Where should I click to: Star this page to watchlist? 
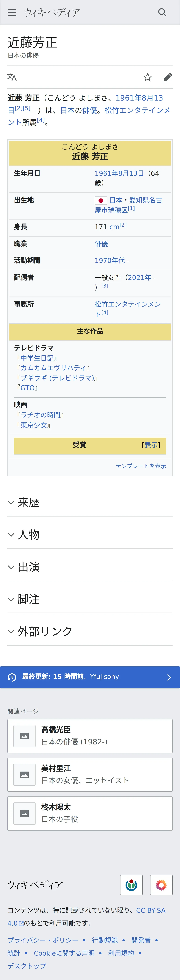(x=148, y=77)
